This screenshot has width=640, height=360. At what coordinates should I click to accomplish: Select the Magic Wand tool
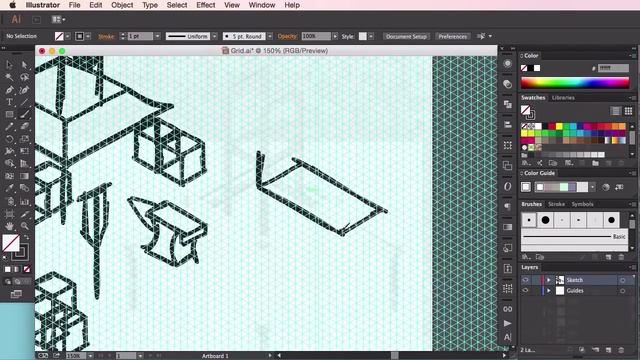click(x=9, y=77)
